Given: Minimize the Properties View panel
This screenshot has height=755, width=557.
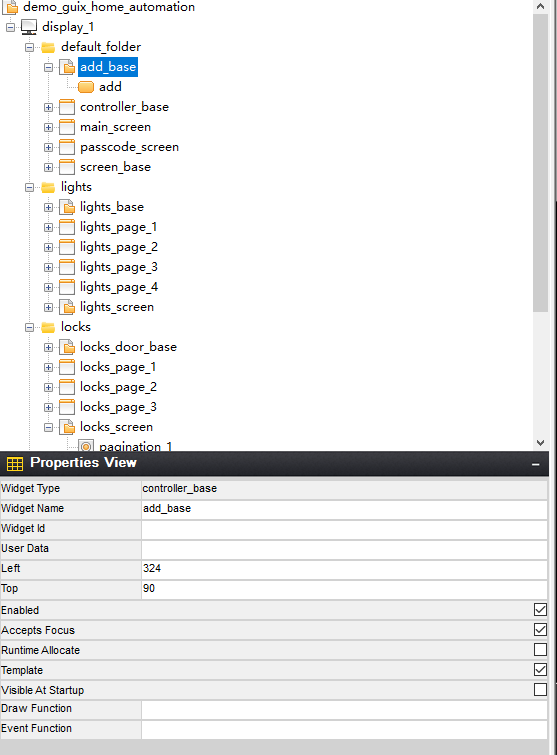Looking at the screenshot, I should (535, 464).
